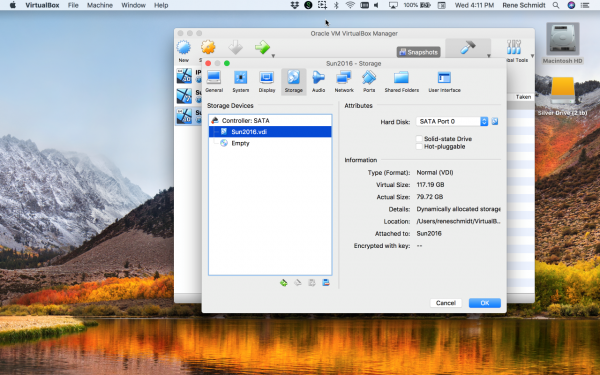Open the Machine menu
This screenshot has height=375, width=600.
(x=99, y=5)
